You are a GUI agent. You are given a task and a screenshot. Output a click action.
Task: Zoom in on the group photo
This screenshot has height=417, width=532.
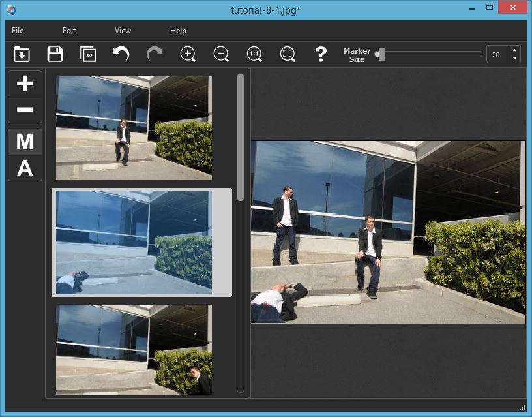pyautogui.click(x=188, y=54)
